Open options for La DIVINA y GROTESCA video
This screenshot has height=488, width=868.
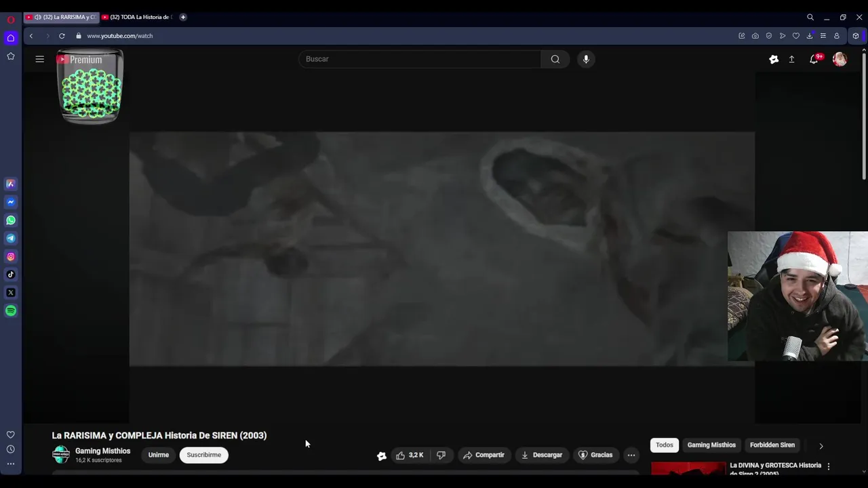(828, 466)
